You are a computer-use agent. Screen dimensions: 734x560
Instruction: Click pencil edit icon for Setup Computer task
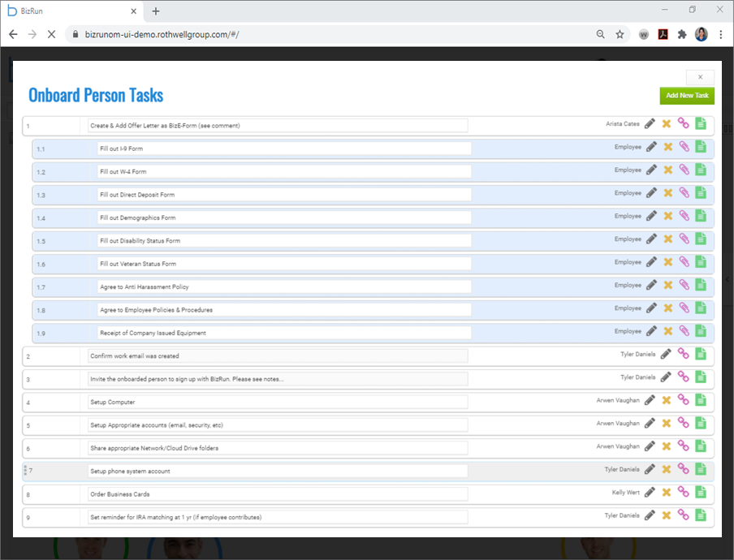[x=650, y=400]
